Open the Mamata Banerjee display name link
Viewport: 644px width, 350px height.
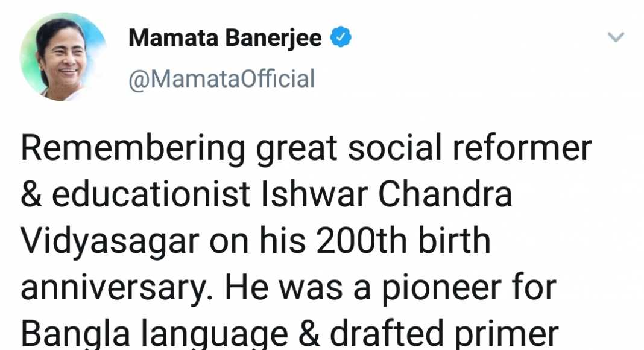point(225,38)
